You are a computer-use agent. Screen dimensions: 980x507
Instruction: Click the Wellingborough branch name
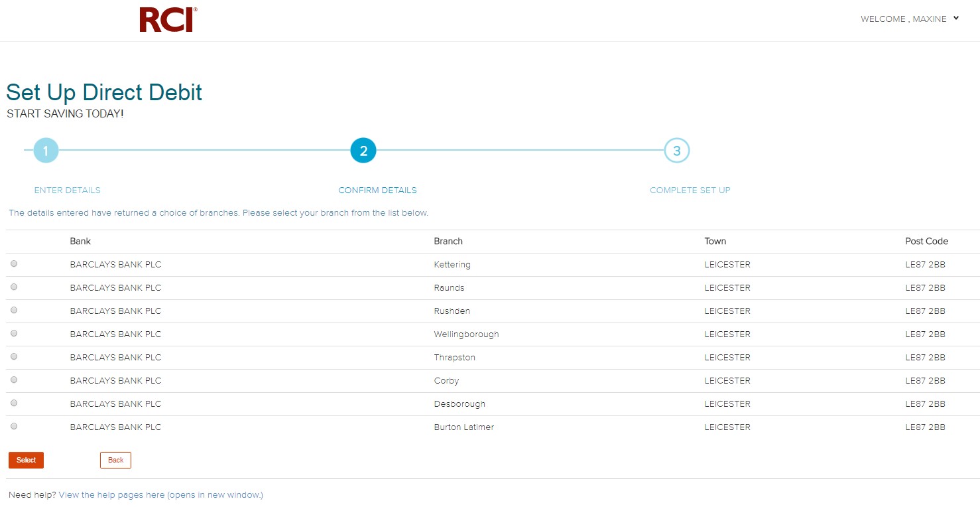[x=466, y=334]
